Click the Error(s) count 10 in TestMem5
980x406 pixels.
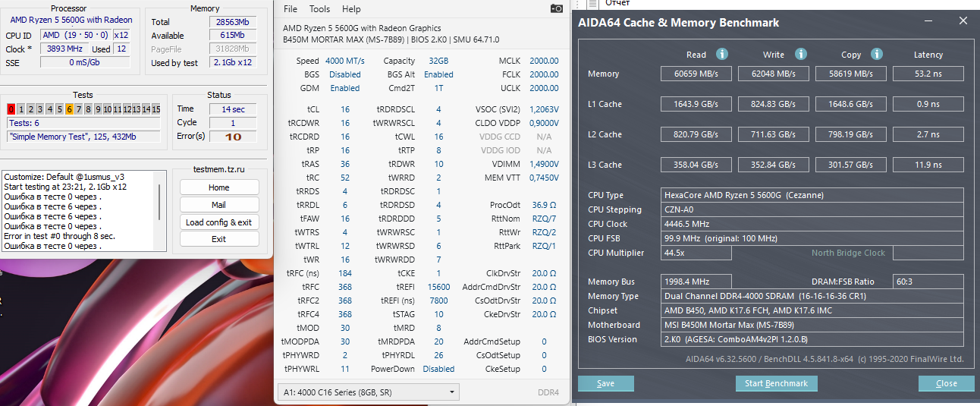[x=233, y=137]
